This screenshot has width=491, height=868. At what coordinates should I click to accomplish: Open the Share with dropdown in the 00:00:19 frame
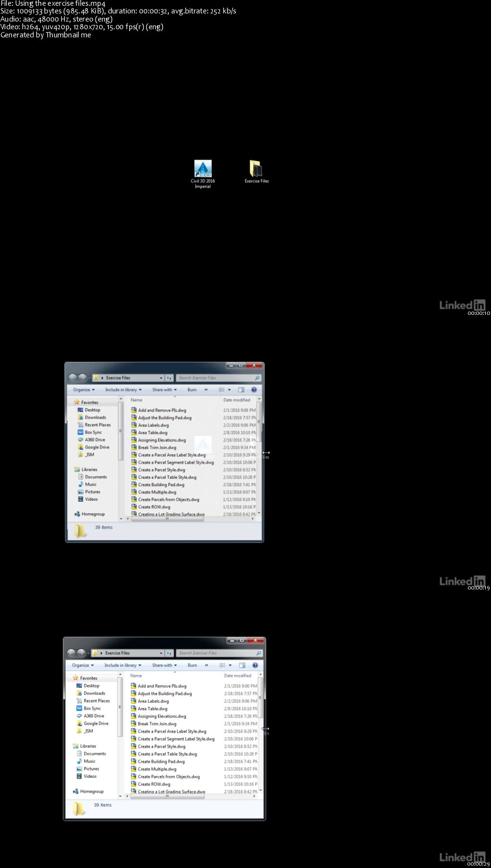tap(164, 390)
